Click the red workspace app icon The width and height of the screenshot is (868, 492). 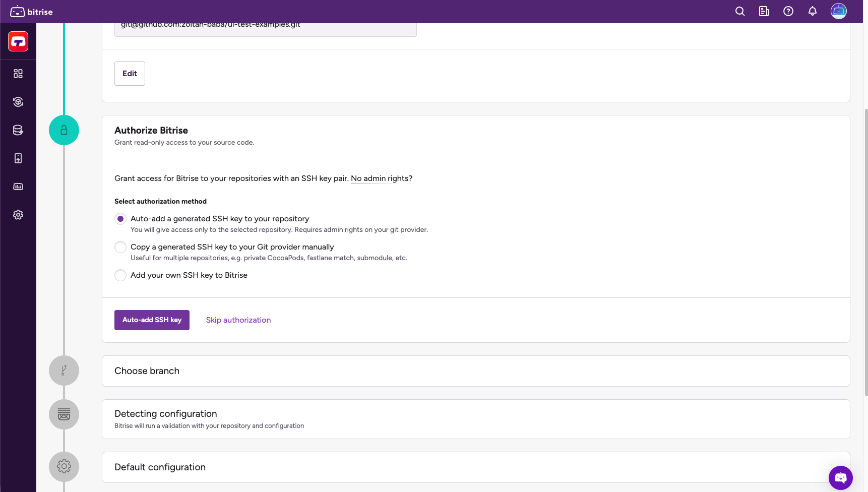click(18, 41)
